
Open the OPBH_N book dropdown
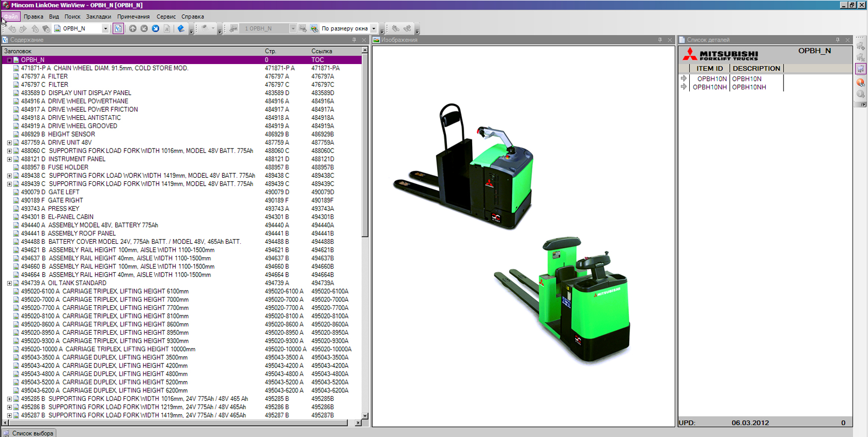click(x=105, y=29)
